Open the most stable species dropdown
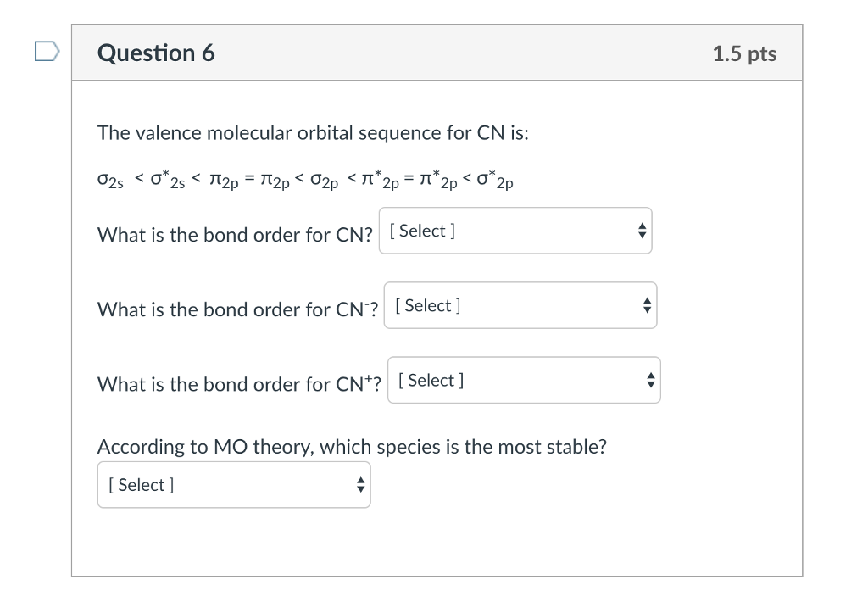This screenshot has height=613, width=868. 234,485
